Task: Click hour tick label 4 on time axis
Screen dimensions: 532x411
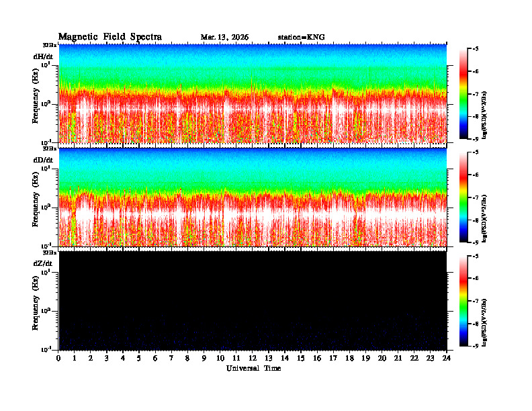Action: pos(123,358)
